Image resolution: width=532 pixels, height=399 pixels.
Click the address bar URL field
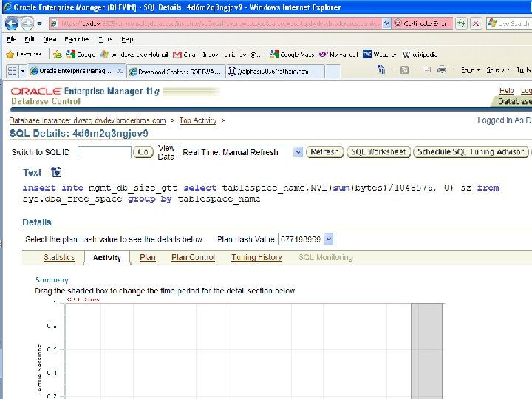(x=216, y=24)
